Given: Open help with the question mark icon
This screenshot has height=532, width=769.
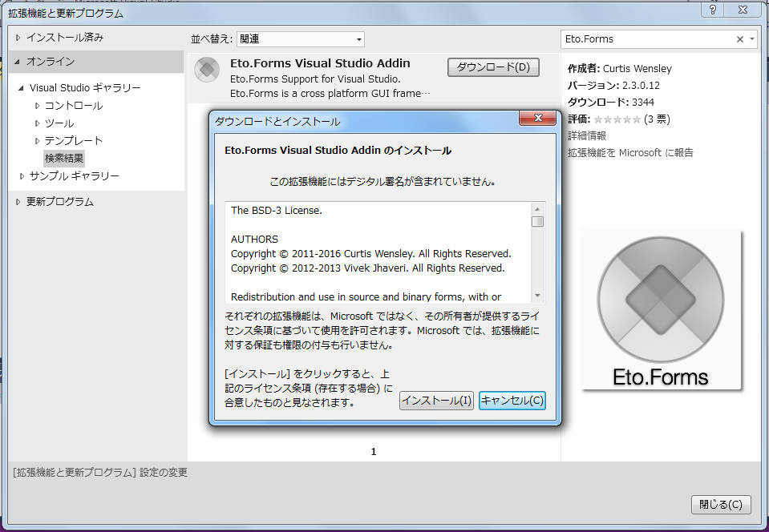Looking at the screenshot, I should [x=712, y=10].
